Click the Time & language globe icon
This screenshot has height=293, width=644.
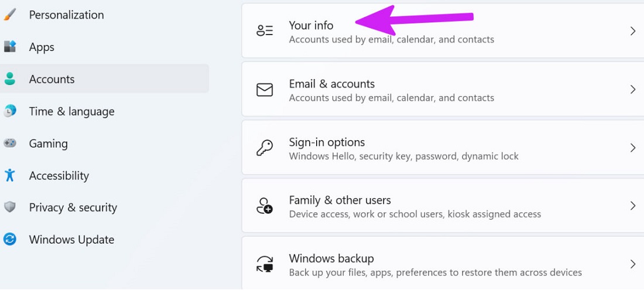(x=9, y=111)
